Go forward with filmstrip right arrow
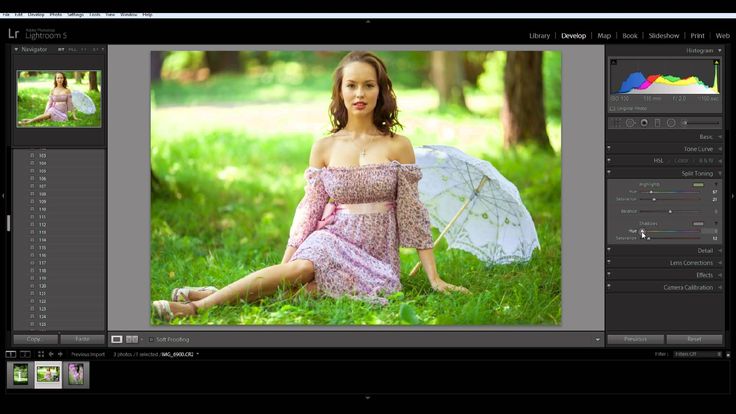Viewport: 736px width, 414px height. coord(60,354)
